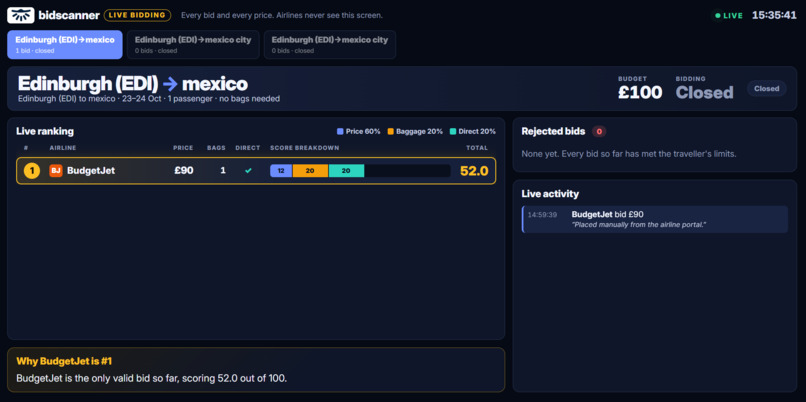Click the 52.0 total score
Image resolution: width=806 pixels, height=402 pixels.
(474, 171)
